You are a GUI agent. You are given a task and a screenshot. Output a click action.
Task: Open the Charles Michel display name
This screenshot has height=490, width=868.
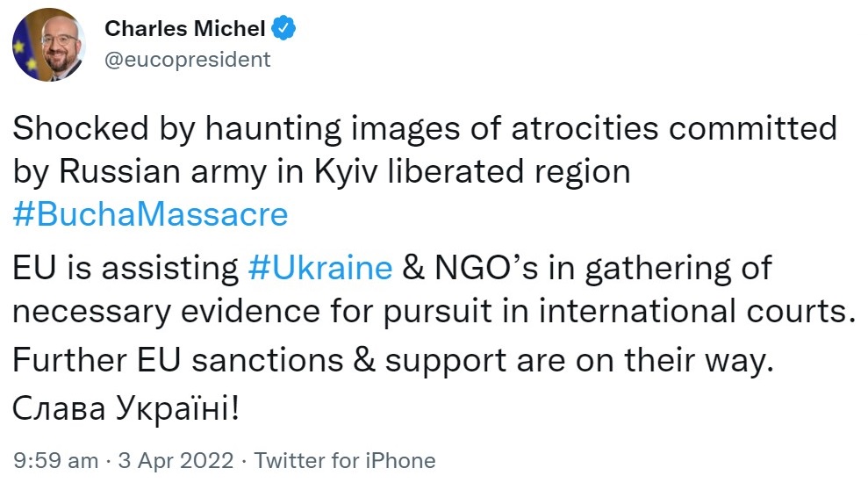click(185, 29)
